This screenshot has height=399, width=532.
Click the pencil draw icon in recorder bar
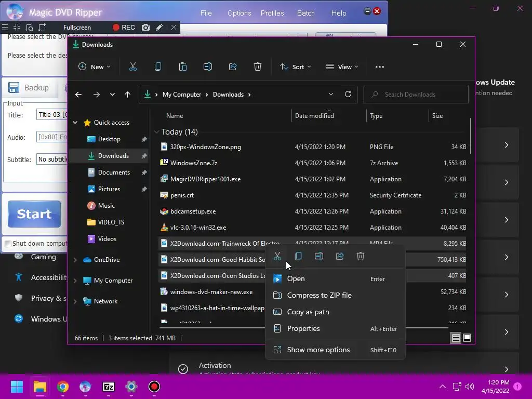click(159, 28)
